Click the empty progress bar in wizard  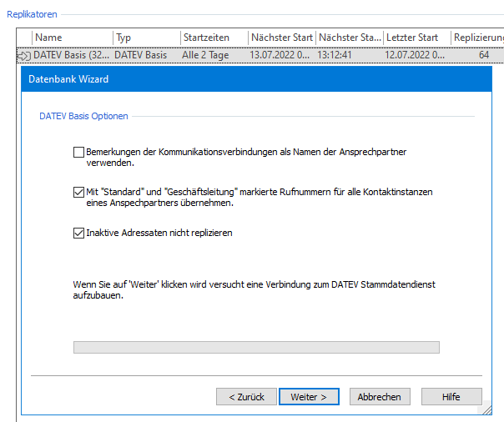256,347
